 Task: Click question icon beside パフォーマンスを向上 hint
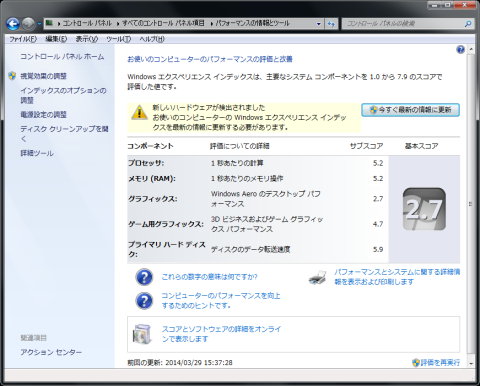(x=144, y=301)
